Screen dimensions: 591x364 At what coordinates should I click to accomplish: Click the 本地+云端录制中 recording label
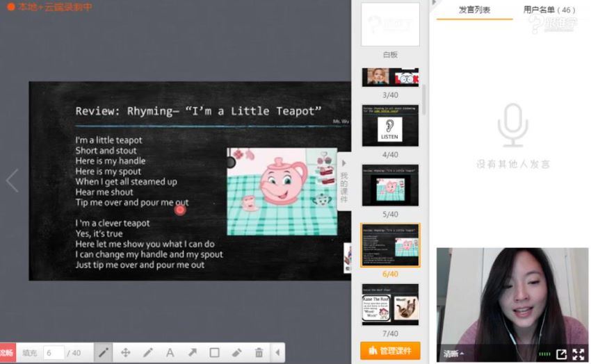tap(55, 7)
